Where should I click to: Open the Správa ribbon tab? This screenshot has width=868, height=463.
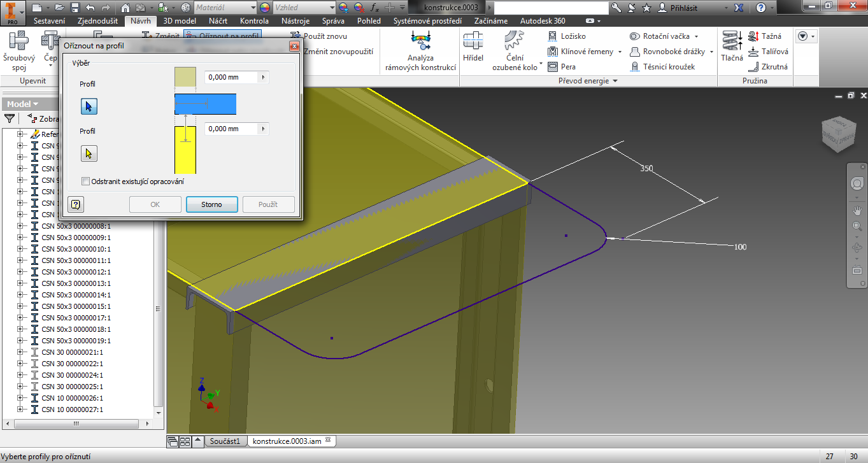tap(333, 21)
